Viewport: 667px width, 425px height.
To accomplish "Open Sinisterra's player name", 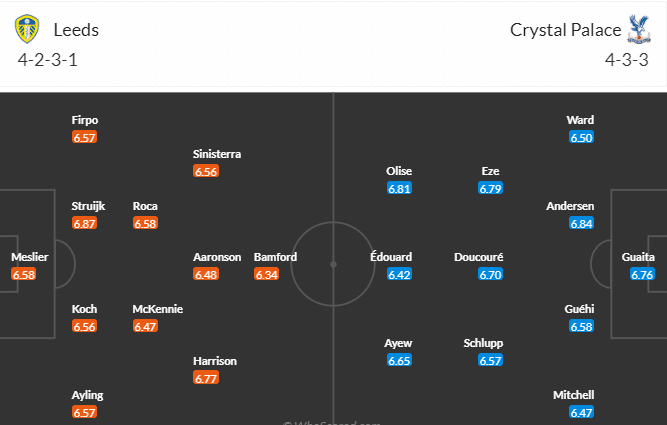I will 217,154.
